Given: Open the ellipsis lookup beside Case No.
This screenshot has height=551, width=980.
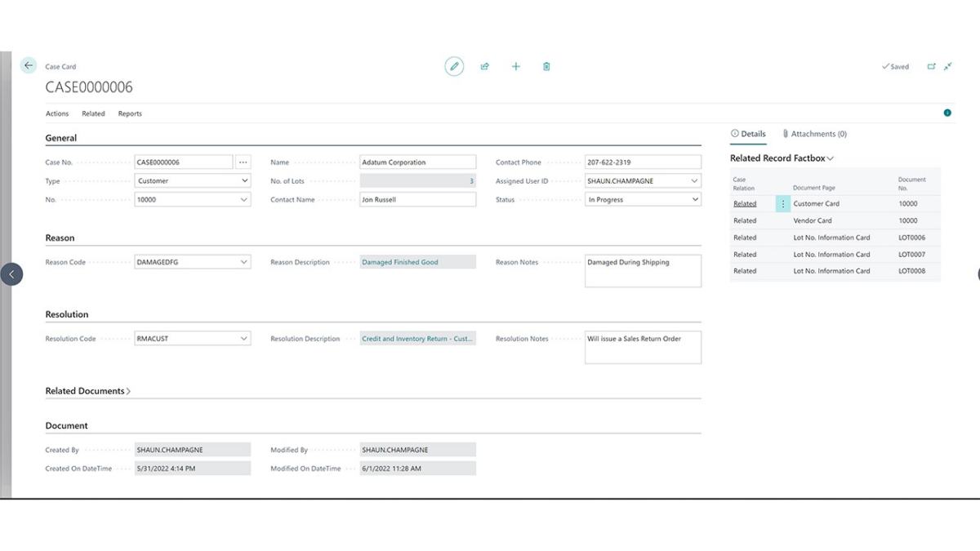Looking at the screenshot, I should pos(243,162).
